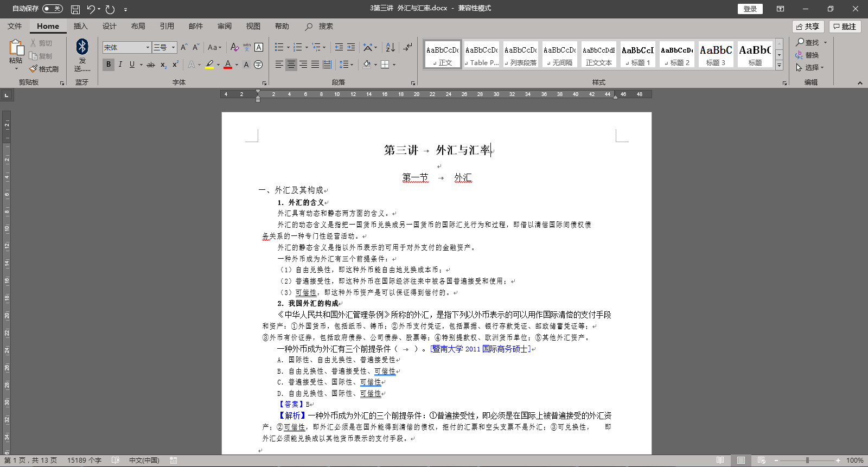This screenshot has height=467, width=868.
Task: Show or hide paragraph marks
Action: coord(407,47)
